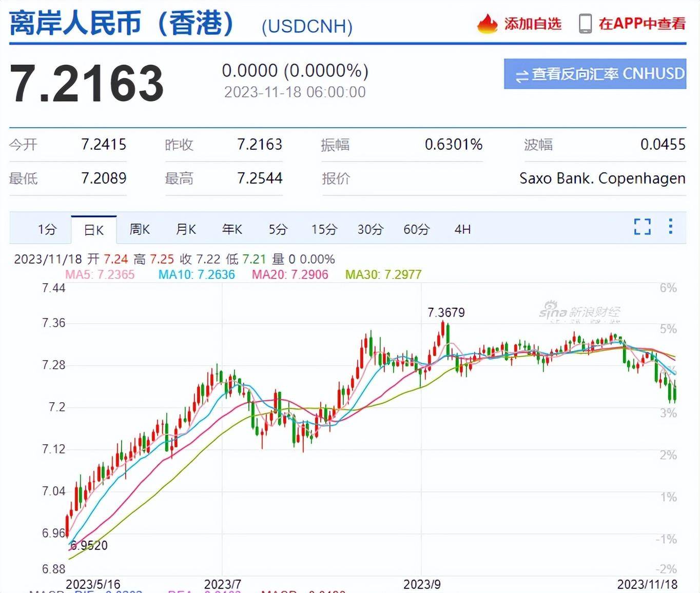
Task: Click the flame icon beside 添加自选
Action: (x=487, y=24)
